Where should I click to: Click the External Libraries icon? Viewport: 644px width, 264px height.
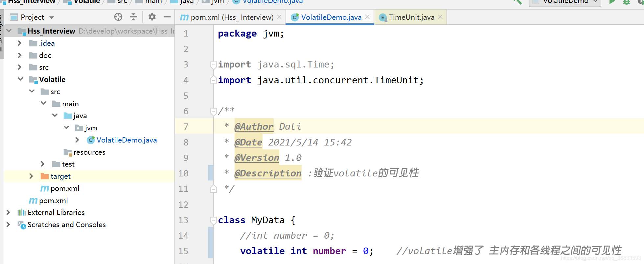coord(21,212)
